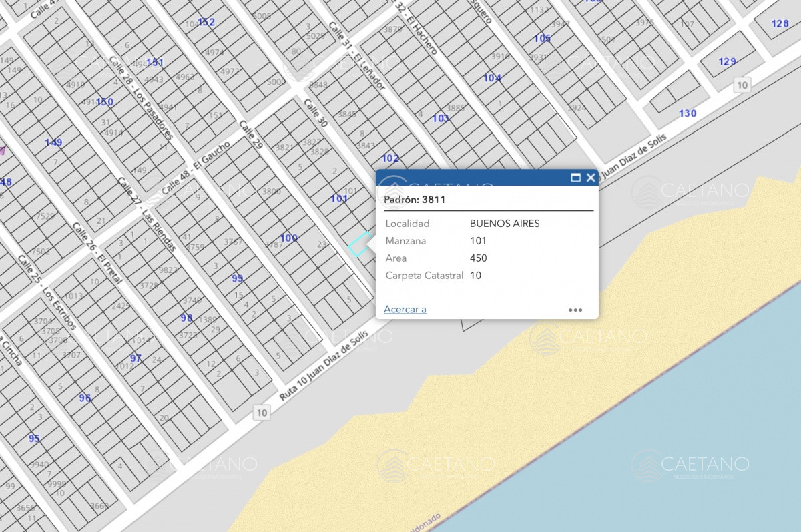Click parcel number 3767
This screenshot has height=532, width=801.
[x=233, y=242]
